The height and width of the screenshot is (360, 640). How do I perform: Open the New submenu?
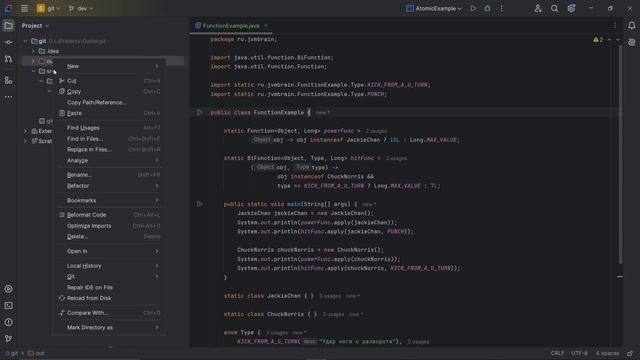109,66
